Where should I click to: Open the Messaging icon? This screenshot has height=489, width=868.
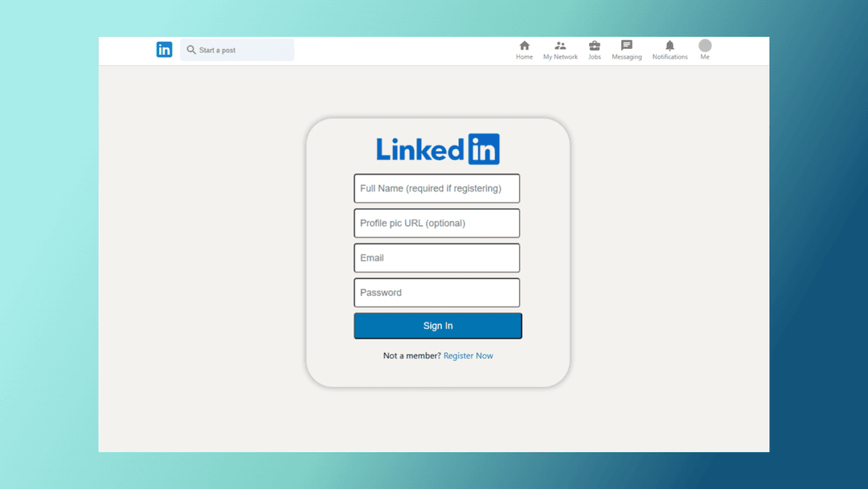(x=627, y=46)
